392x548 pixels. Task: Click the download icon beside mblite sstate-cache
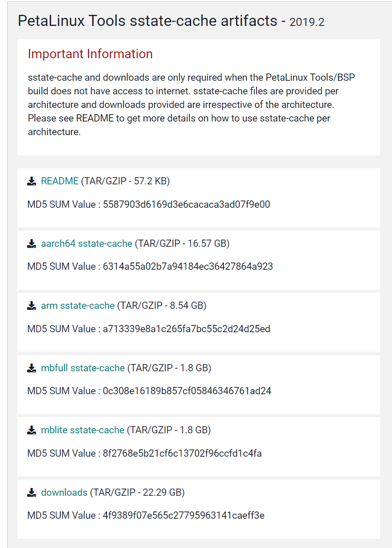[x=31, y=430]
